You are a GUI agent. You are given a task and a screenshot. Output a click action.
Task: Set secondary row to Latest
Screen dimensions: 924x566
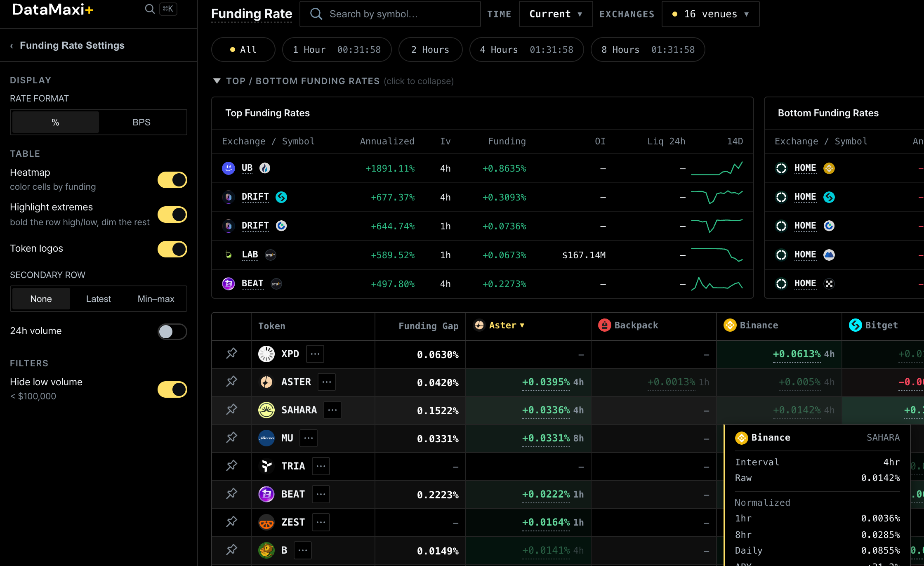click(x=99, y=299)
